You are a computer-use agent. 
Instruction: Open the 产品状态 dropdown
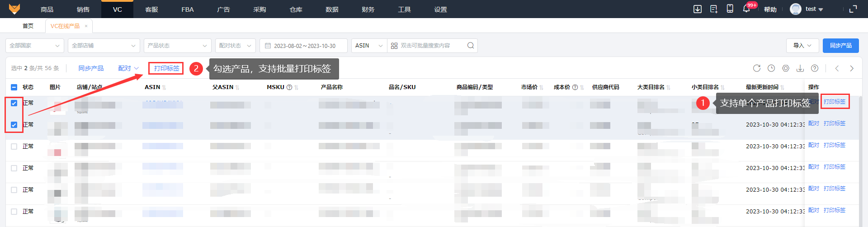tap(178, 46)
